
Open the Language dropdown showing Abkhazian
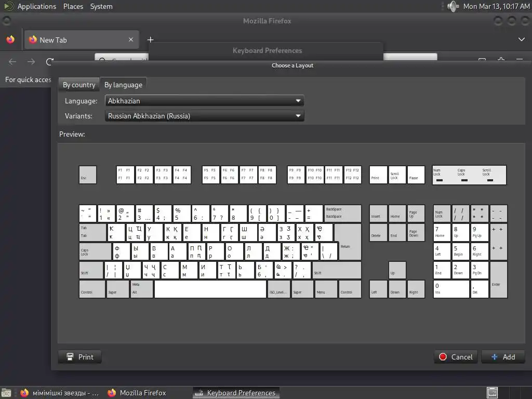204,101
